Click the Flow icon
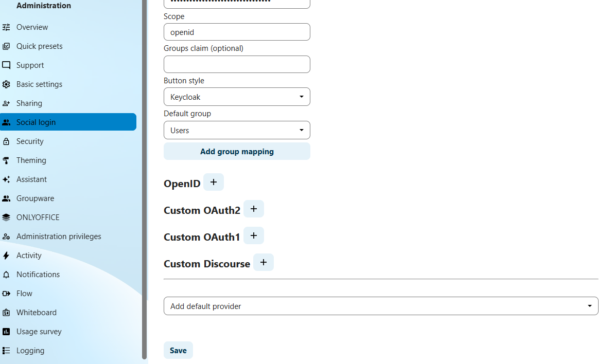Screen dimensions: 613x364 click(6, 294)
